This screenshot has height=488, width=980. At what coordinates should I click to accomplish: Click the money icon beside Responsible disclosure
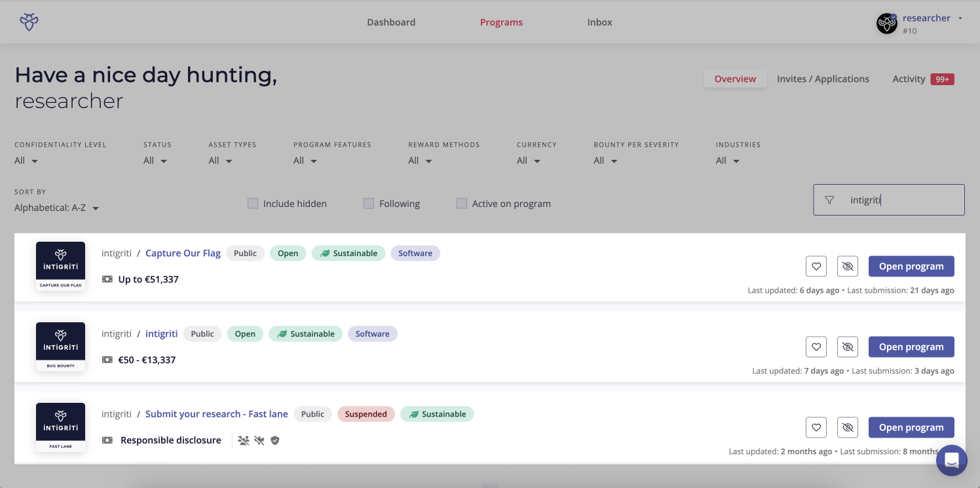click(x=107, y=441)
